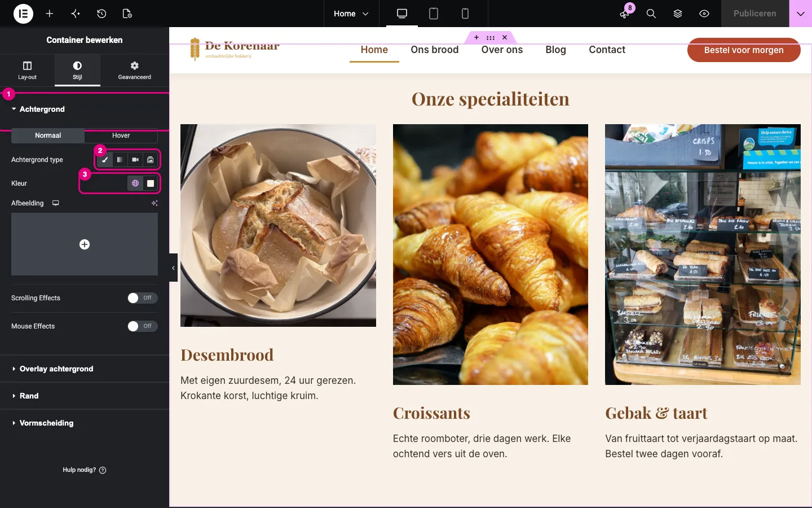812x508 pixels.
Task: Click the container drag handle dots
Action: tap(491, 37)
